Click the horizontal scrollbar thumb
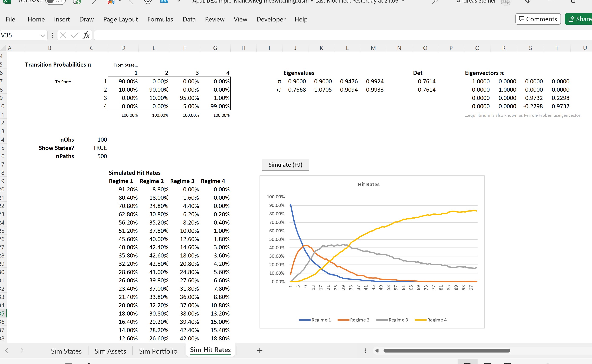The height and width of the screenshot is (364, 592). coord(446,351)
